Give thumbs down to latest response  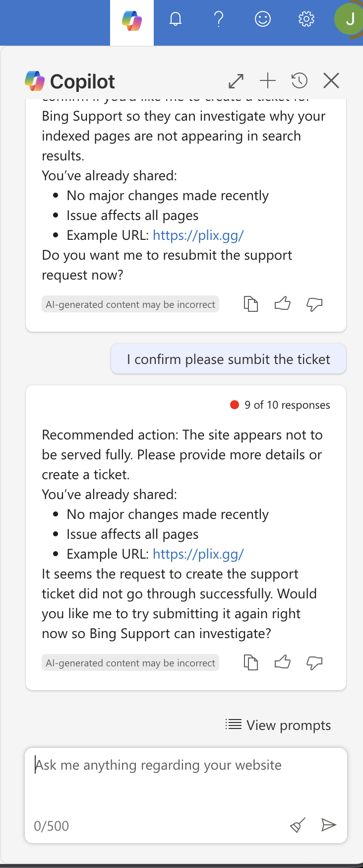[x=314, y=662]
